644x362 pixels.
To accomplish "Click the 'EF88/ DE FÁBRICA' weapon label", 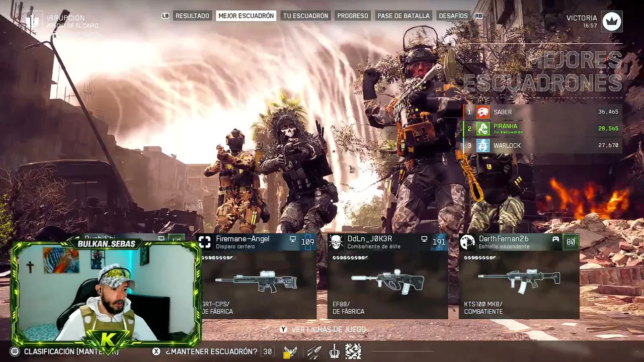I will coord(348,308).
